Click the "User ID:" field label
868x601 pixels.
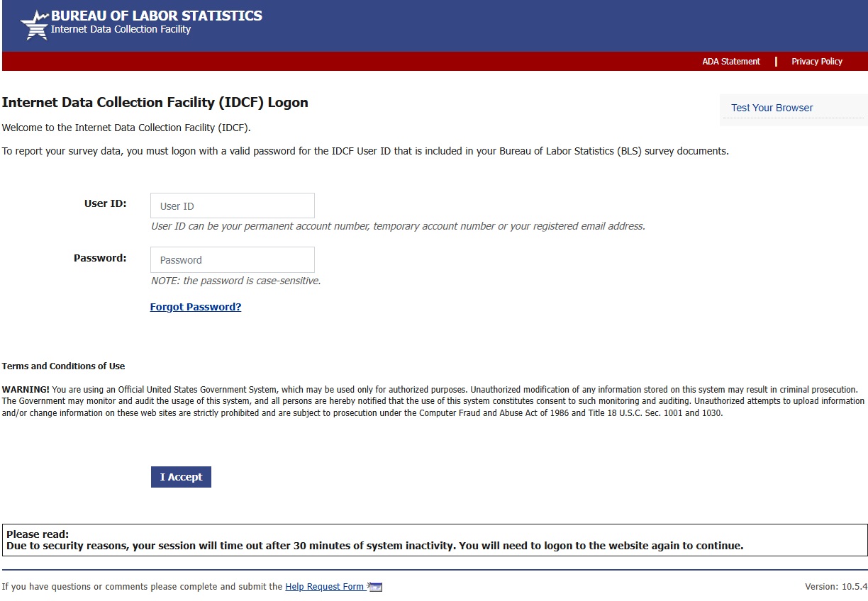[x=105, y=203]
